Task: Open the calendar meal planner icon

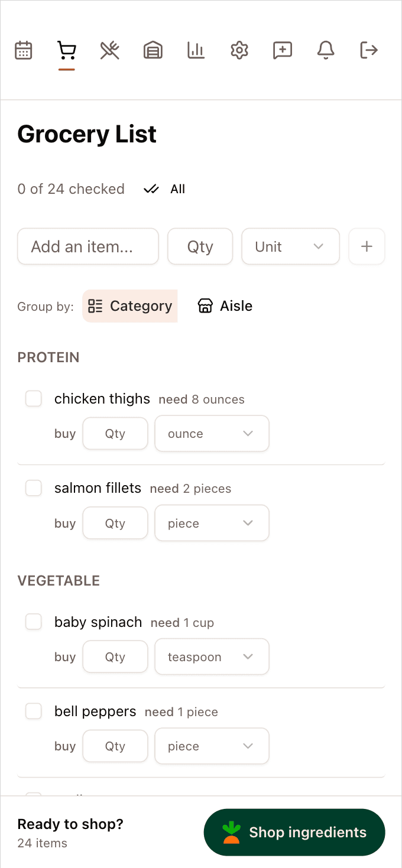Action: (x=23, y=50)
